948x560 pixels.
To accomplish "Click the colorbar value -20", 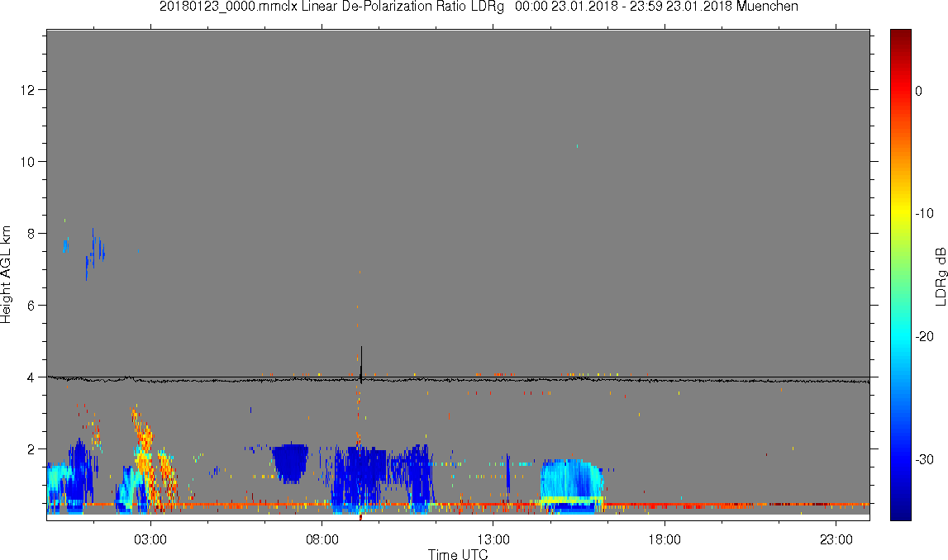I will point(924,336).
